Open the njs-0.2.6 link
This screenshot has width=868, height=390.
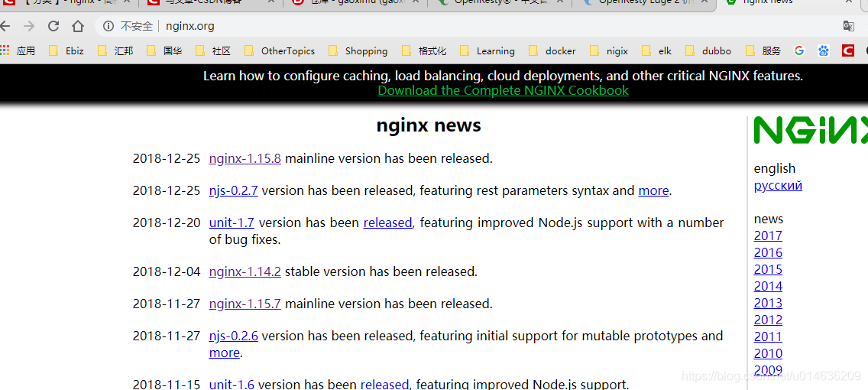click(233, 336)
